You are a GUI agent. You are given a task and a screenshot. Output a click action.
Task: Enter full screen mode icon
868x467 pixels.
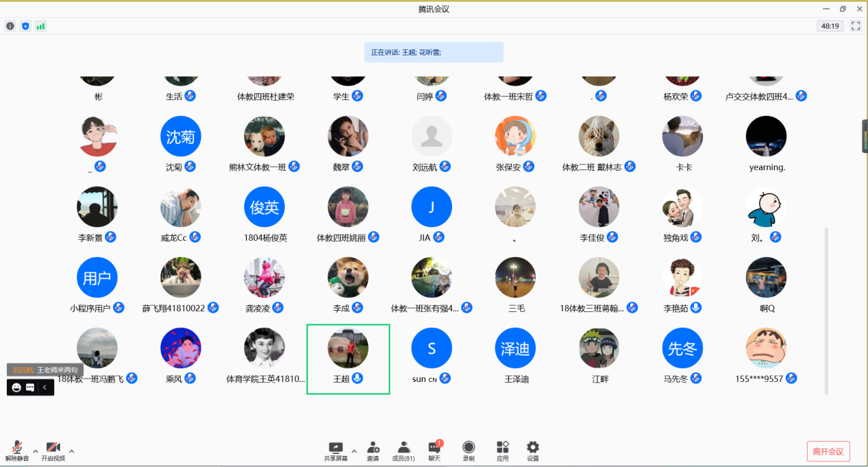point(856,26)
